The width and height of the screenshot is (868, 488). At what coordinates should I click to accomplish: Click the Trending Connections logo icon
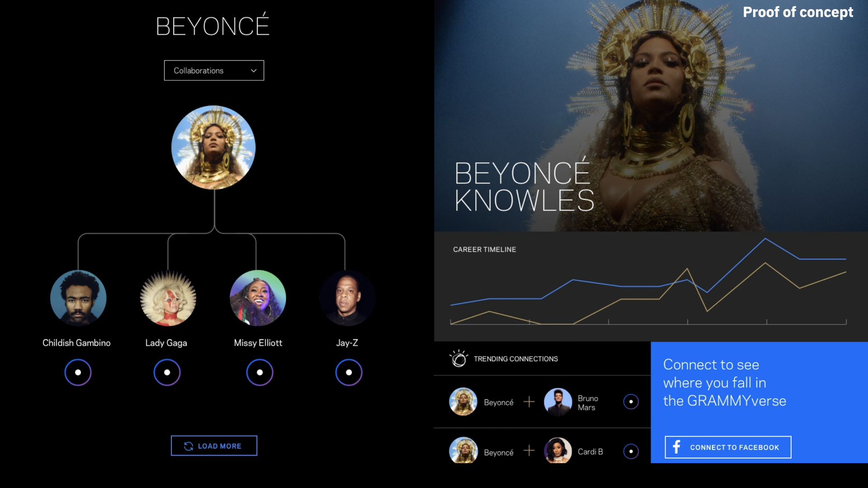coord(458,359)
